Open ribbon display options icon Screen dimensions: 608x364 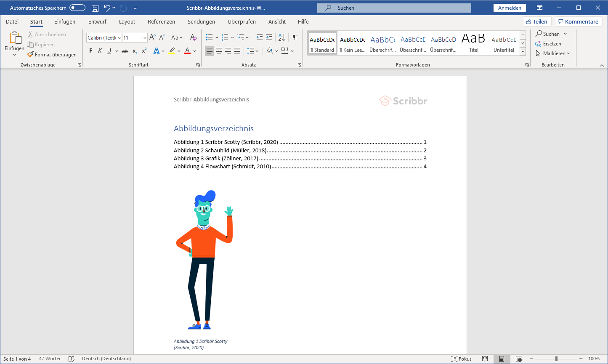tap(539, 8)
